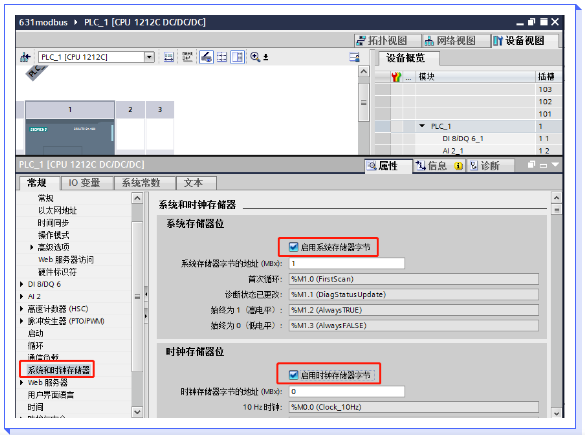Toggle the enable clock memory byte checkbox
The image size is (585, 438).
click(293, 375)
